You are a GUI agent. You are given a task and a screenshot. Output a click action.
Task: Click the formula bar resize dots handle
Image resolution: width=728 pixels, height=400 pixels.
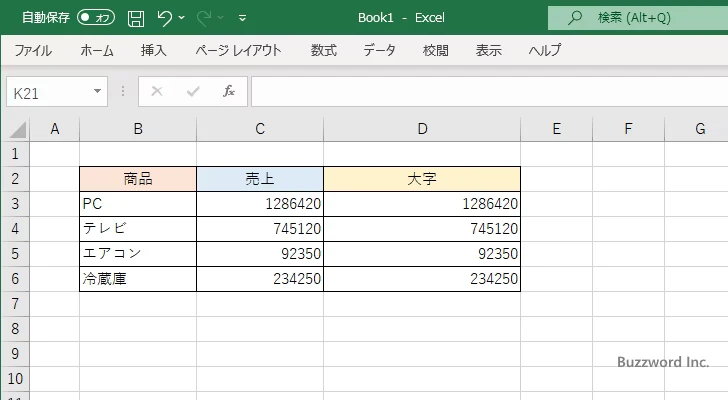point(123,91)
